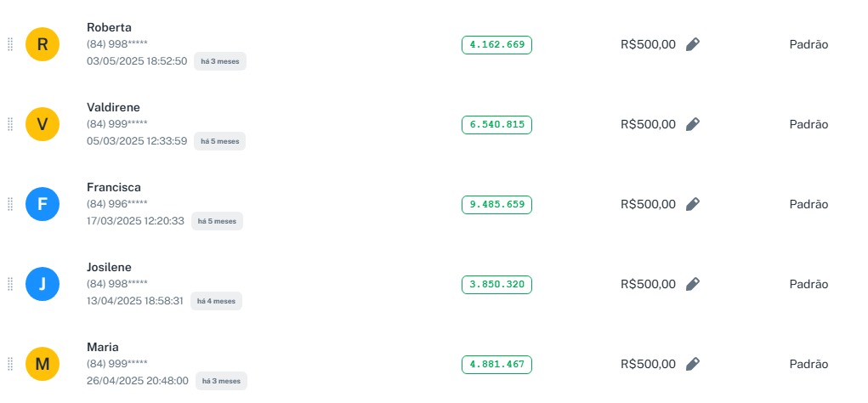Click Josilene's row drag handle
Screen dimensions: 868x403
[10, 284]
